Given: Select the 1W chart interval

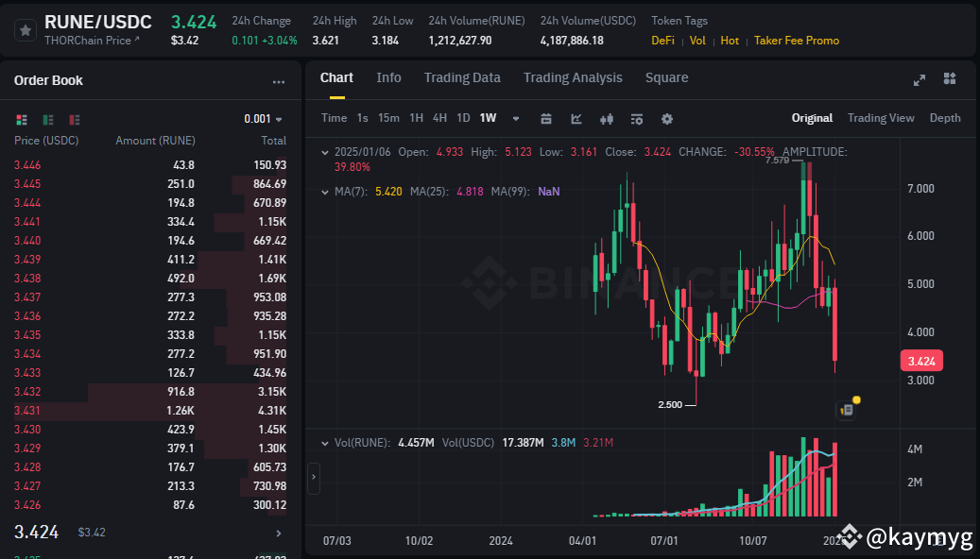Looking at the screenshot, I should 489,118.
